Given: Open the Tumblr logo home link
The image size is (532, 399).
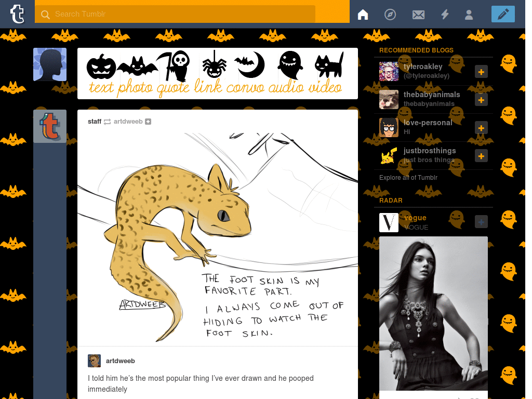Looking at the screenshot, I should click(17, 14).
